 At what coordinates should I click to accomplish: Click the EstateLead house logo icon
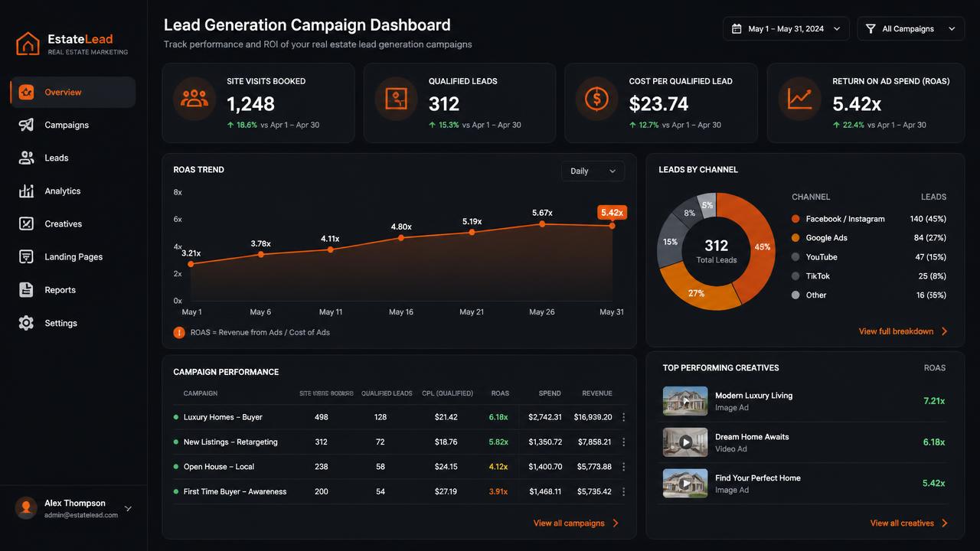(28, 44)
